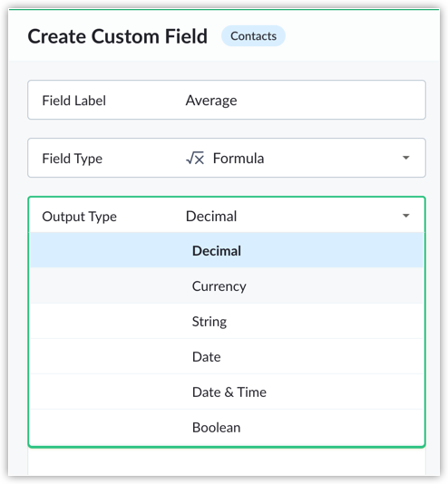The image size is (448, 484).
Task: Click the Contacts module badge
Action: [x=253, y=36]
